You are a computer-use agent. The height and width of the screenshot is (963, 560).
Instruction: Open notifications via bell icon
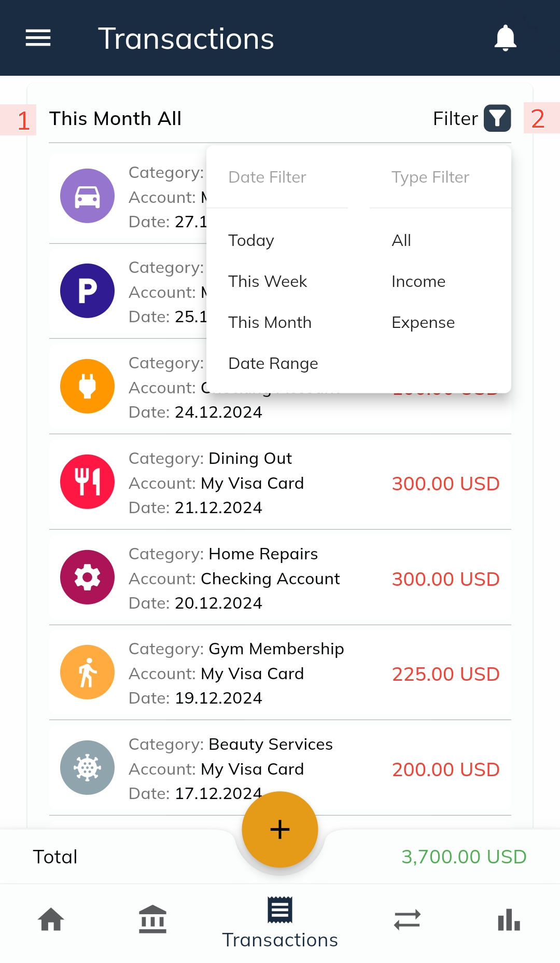[x=505, y=38]
